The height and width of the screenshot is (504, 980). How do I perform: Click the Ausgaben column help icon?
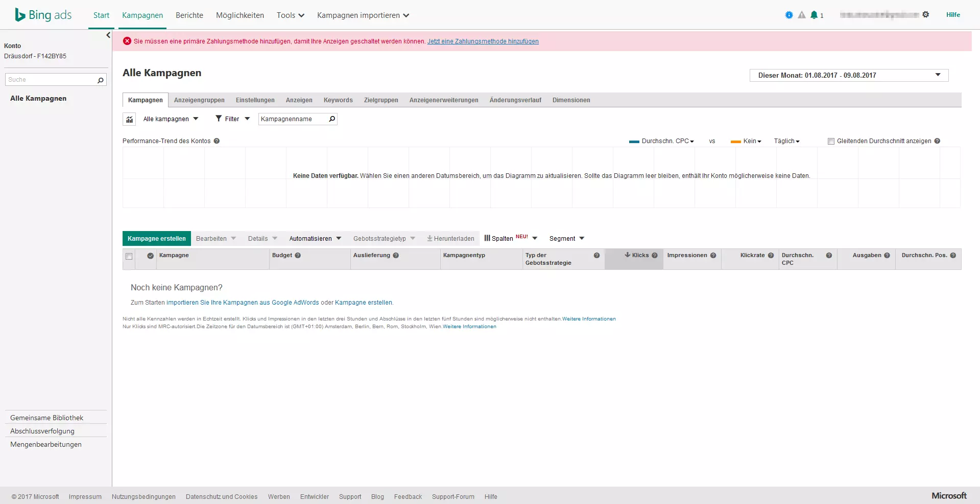point(887,256)
